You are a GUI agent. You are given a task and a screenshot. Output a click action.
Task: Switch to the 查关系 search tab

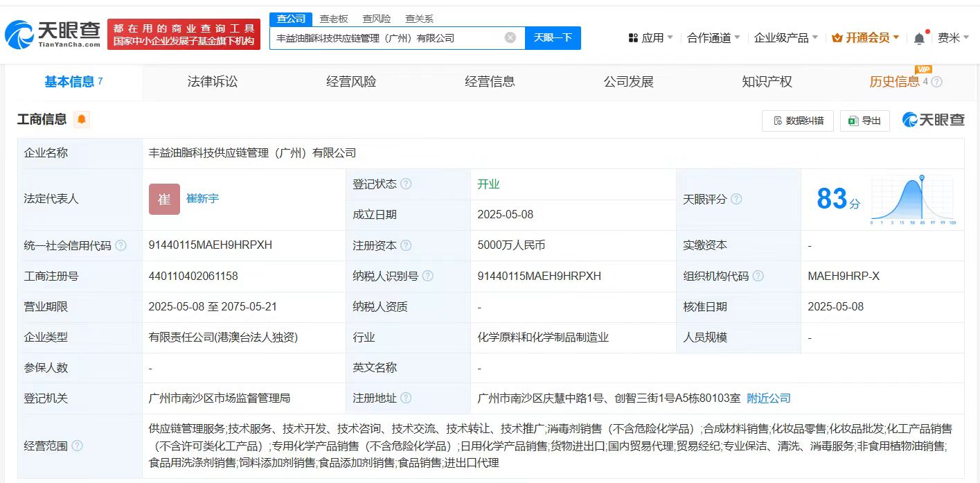click(419, 19)
